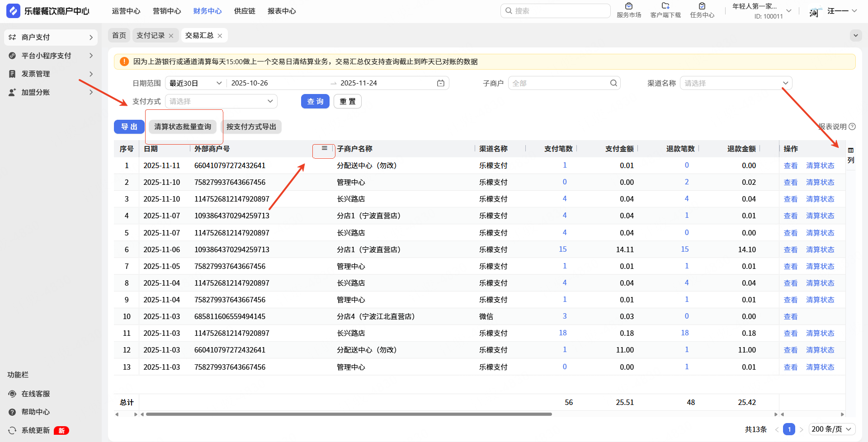Close the 交易汇总 tab
The height and width of the screenshot is (442, 868).
pyautogui.click(x=220, y=36)
